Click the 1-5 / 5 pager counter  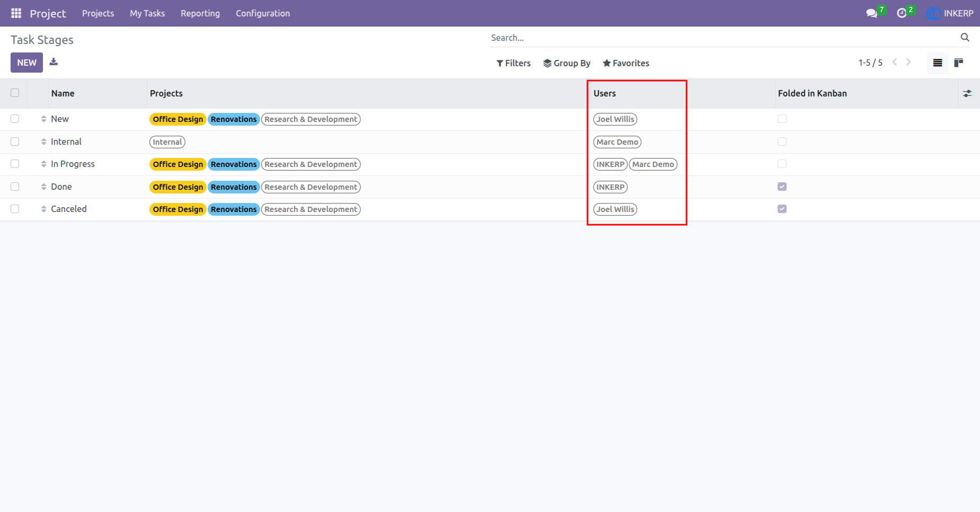point(870,63)
